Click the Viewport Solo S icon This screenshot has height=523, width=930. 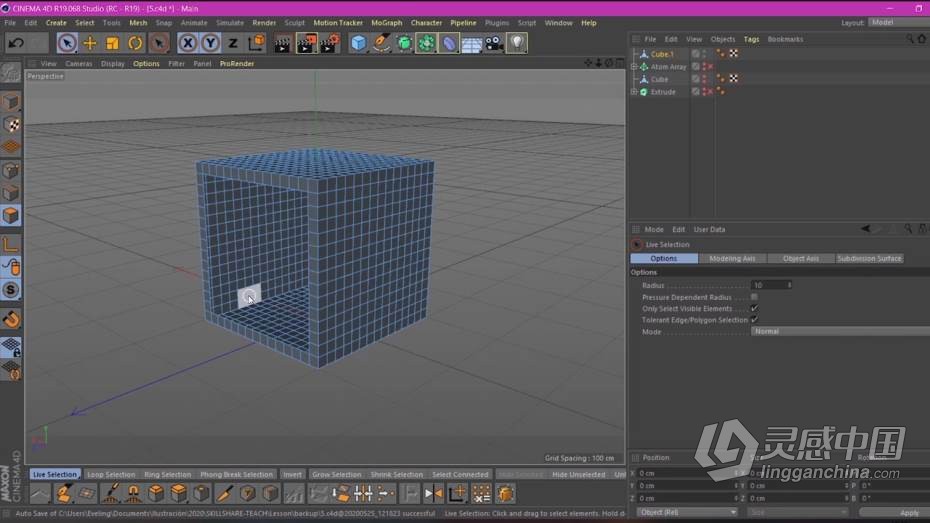(x=11, y=290)
